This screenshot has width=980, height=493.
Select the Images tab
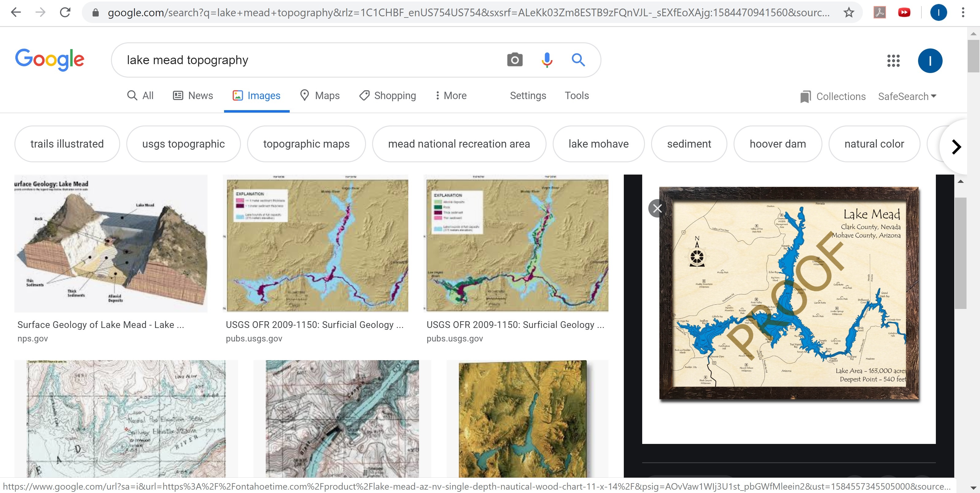click(256, 95)
